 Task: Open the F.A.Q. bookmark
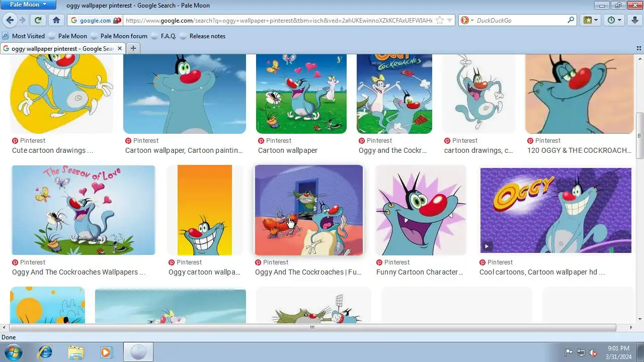(x=163, y=36)
